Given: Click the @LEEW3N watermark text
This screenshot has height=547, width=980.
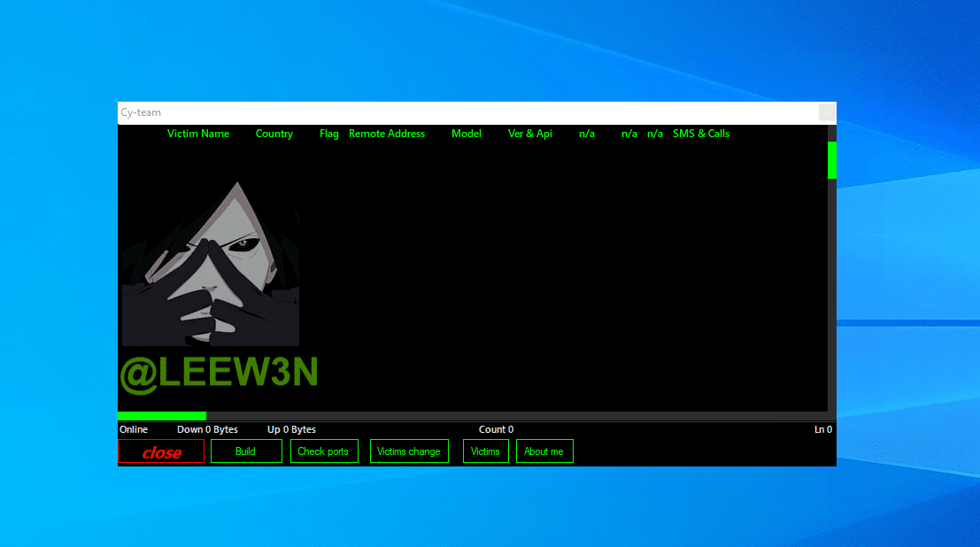Looking at the screenshot, I should (219, 374).
